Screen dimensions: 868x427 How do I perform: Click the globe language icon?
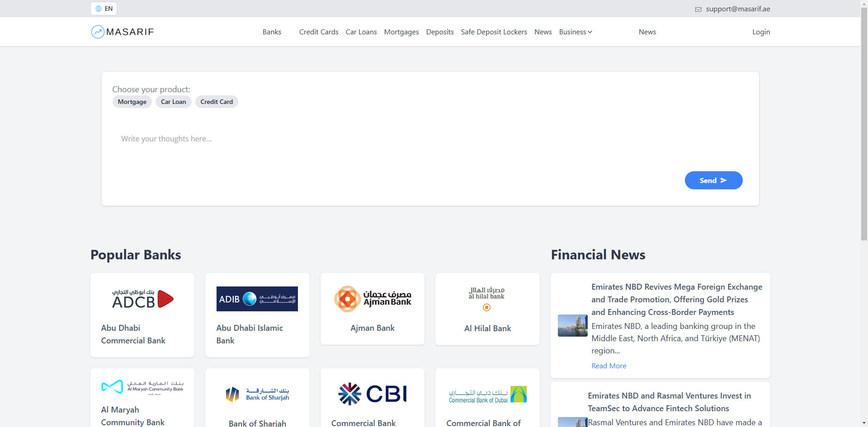(99, 9)
